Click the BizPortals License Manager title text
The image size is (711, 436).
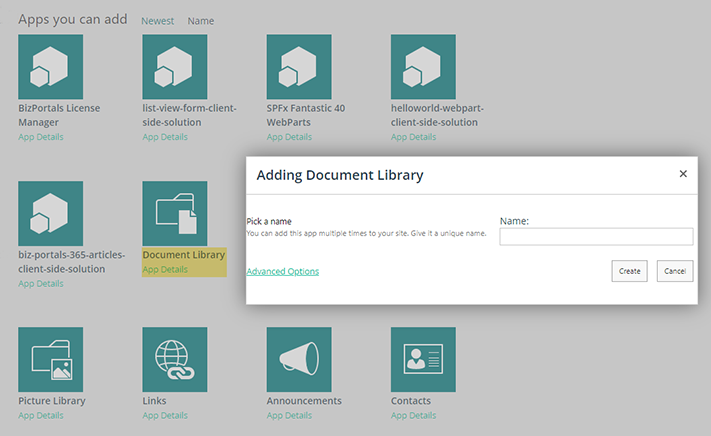[59, 115]
